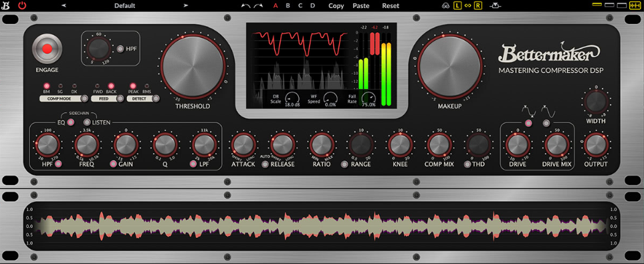Image resolution: width=644 pixels, height=264 pixels.
Task: Select preset slot B
Action: 288,6
